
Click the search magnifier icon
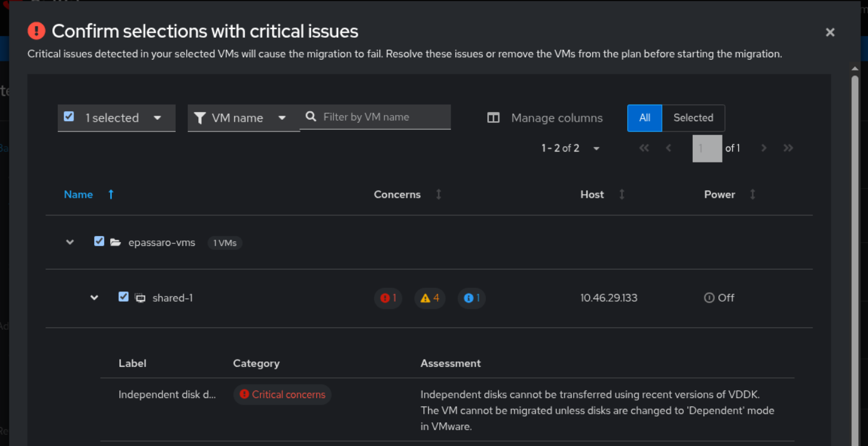pyautogui.click(x=311, y=117)
